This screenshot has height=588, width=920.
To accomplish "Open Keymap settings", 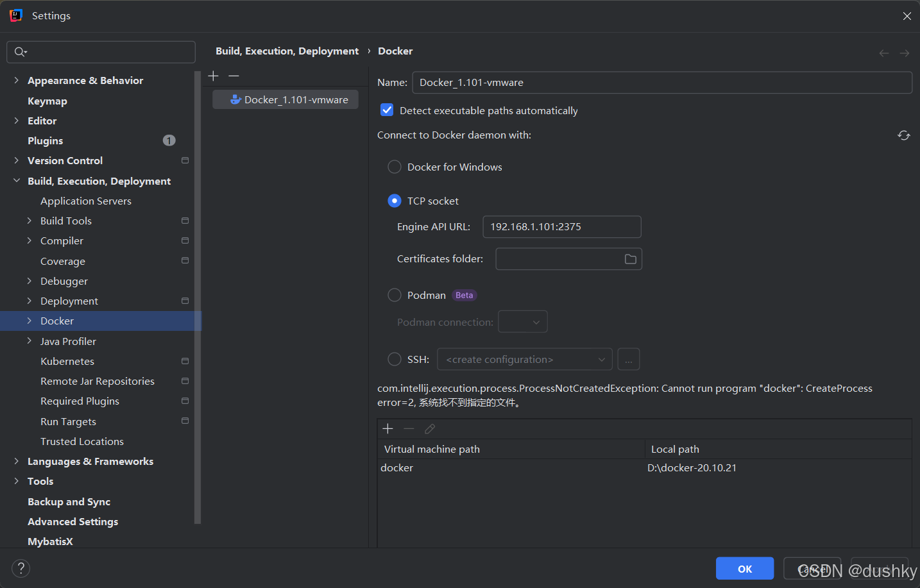I will click(47, 101).
